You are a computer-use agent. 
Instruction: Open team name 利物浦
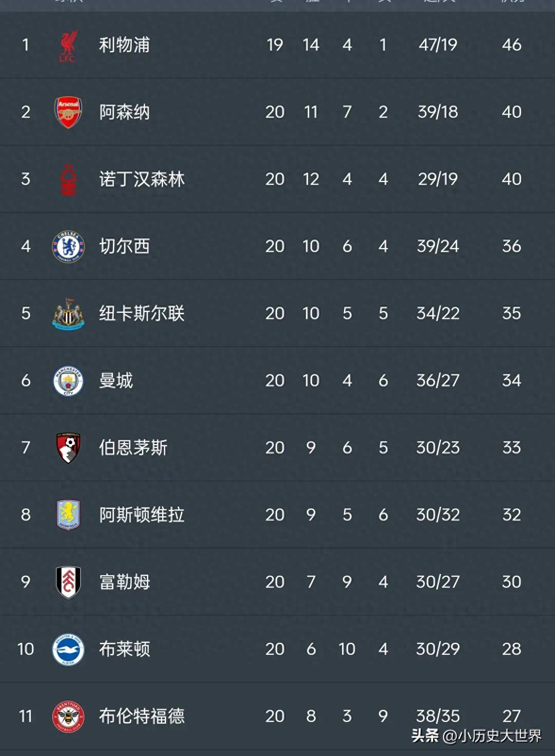pyautogui.click(x=125, y=45)
